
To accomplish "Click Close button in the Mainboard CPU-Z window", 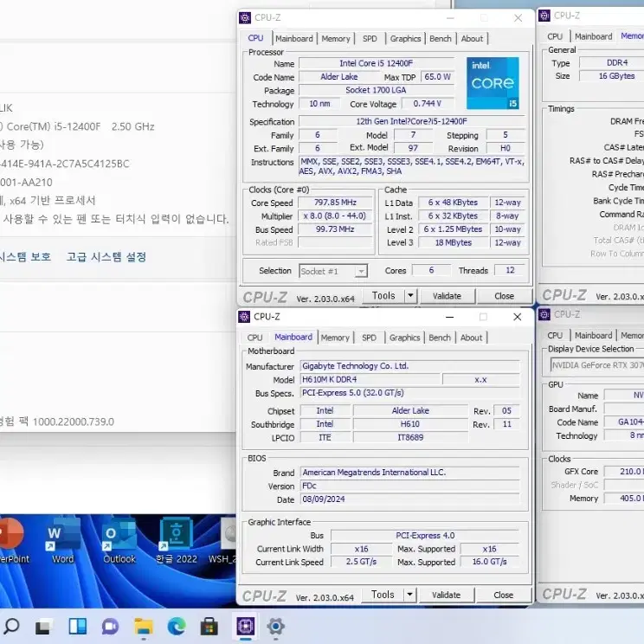I will coord(503,595).
